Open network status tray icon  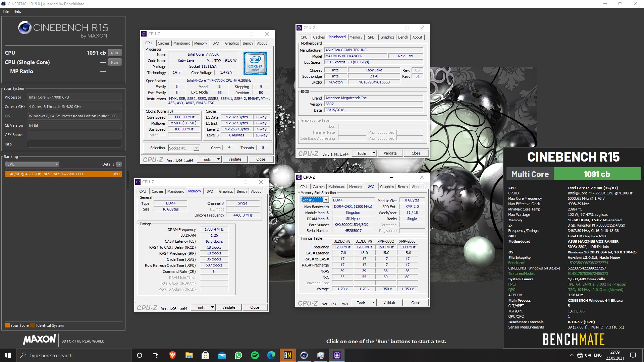(x=580, y=355)
